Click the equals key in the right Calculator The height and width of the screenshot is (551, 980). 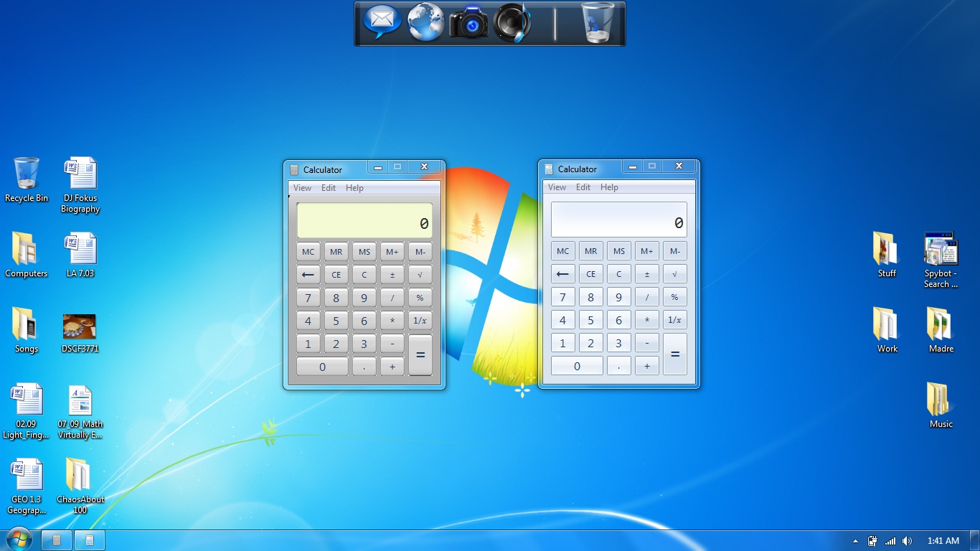coord(675,354)
